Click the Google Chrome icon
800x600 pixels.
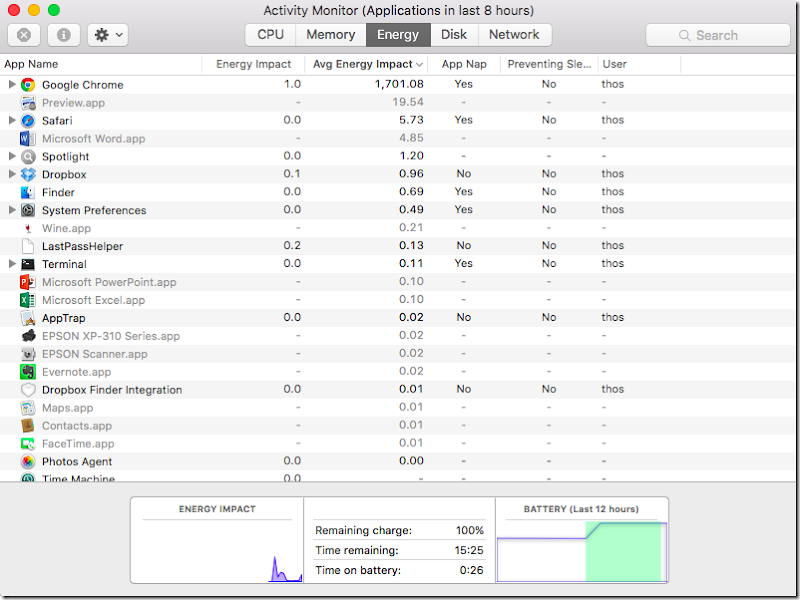coord(28,85)
